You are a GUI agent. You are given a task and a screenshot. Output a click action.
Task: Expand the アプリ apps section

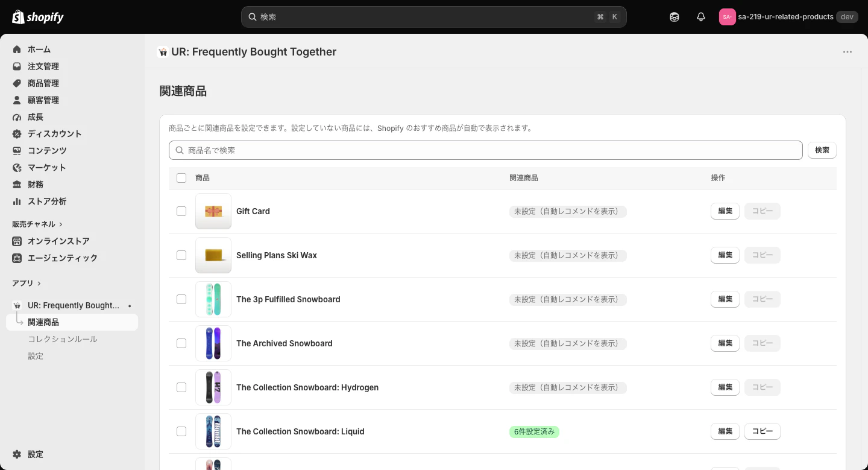pos(27,284)
